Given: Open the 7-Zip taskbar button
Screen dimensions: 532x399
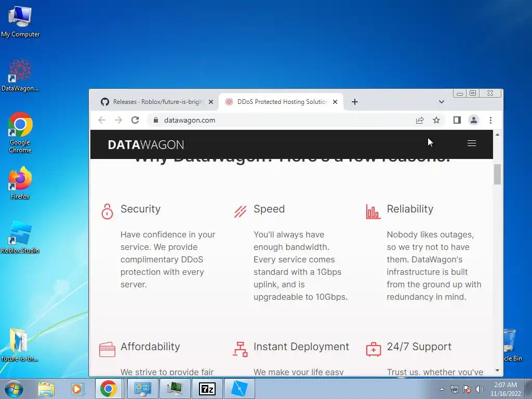Looking at the screenshot, I should click(x=207, y=389).
